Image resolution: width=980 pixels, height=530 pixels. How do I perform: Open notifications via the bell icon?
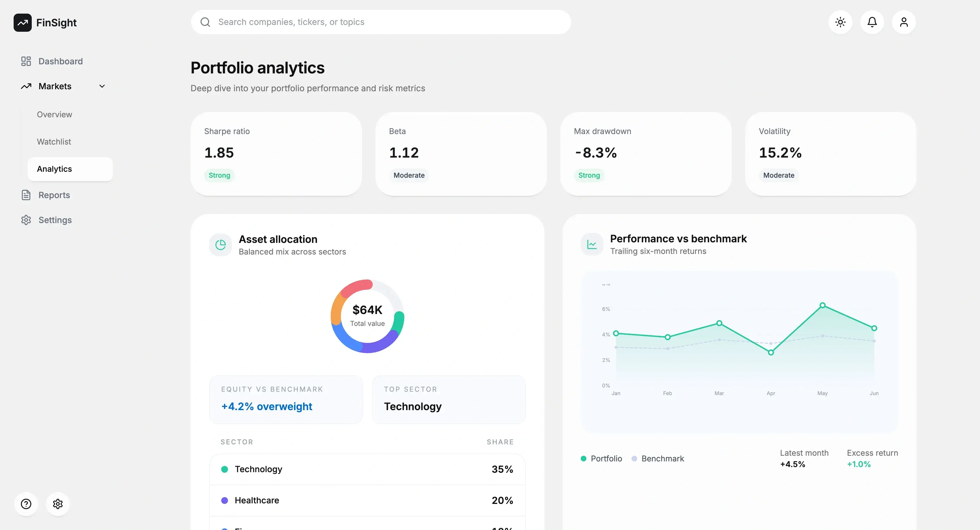click(872, 22)
